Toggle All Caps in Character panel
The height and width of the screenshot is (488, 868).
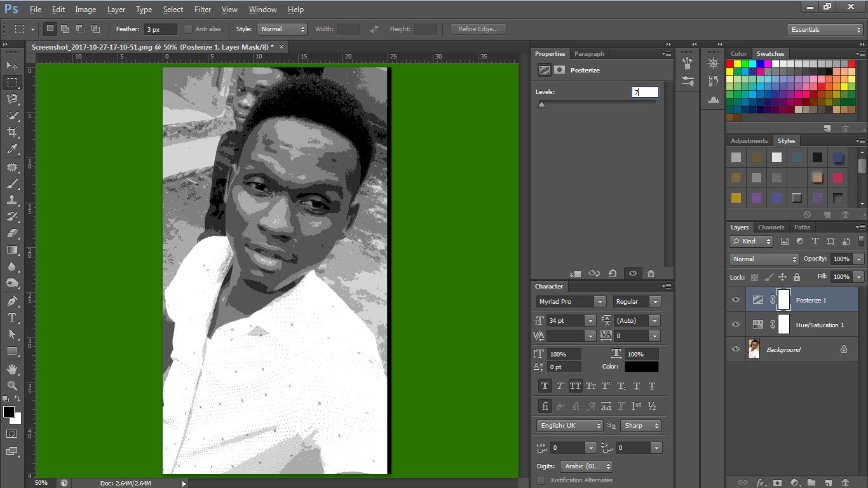click(x=575, y=386)
